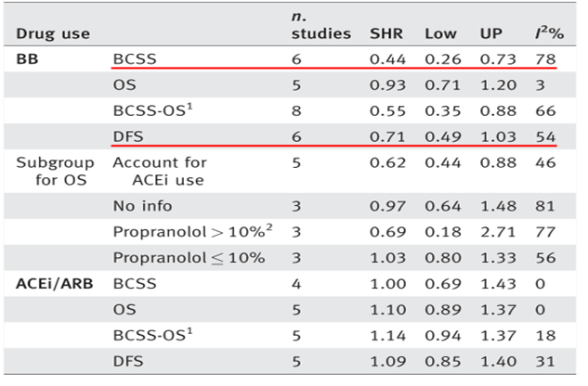Select the "Low" column header
This screenshot has height=386, width=588.
[440, 34]
